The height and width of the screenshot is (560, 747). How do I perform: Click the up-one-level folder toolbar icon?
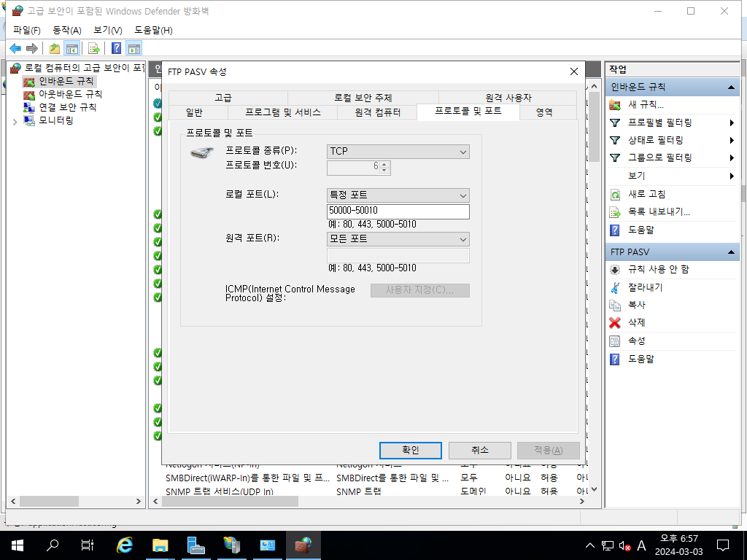pos(55,48)
